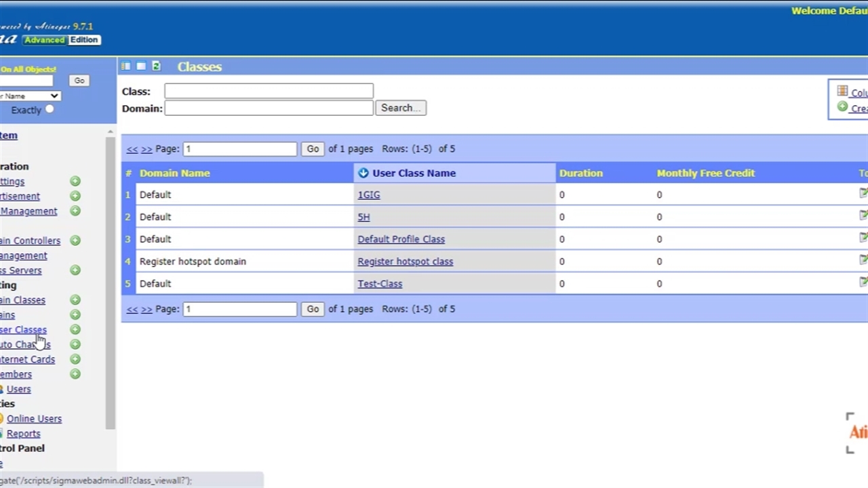Click the edit icon for the 1GIG row
The image size is (868, 488).
click(x=863, y=194)
